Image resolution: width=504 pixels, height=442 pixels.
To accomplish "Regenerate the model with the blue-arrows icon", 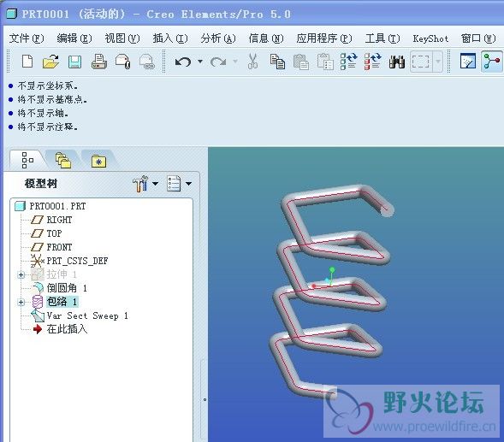I will click(x=349, y=61).
